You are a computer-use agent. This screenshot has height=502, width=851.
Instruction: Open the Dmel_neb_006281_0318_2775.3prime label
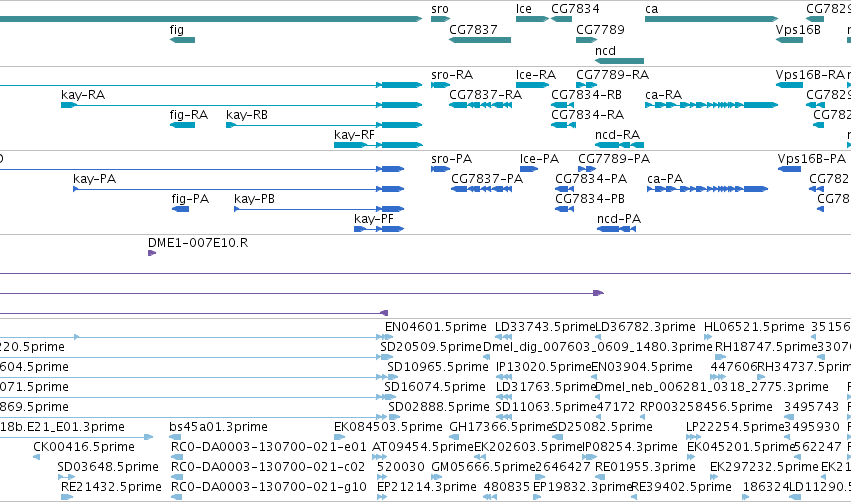coord(712,387)
